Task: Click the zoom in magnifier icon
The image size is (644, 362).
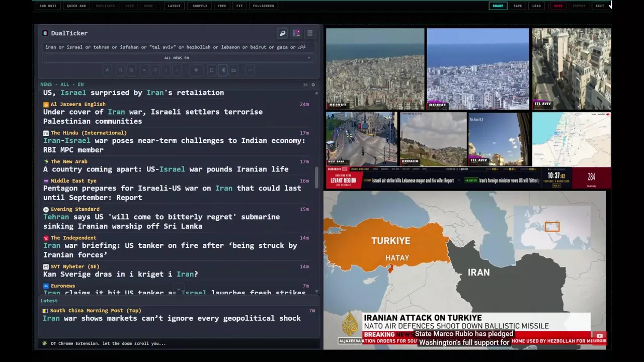Action: coord(131,70)
